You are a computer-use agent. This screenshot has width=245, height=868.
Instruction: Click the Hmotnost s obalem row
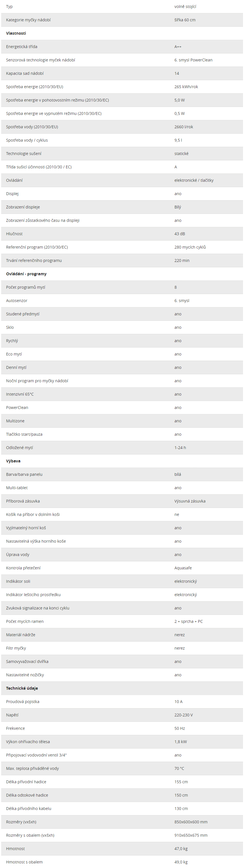point(122,861)
